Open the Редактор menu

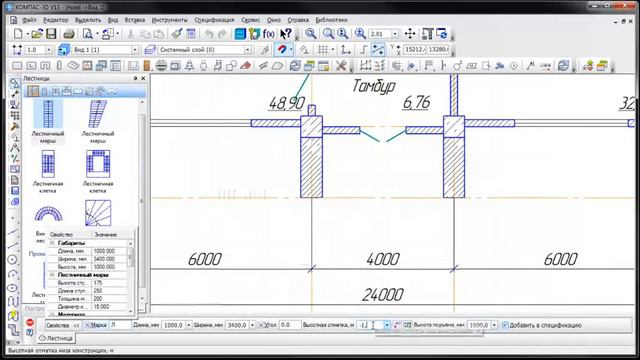56,20
